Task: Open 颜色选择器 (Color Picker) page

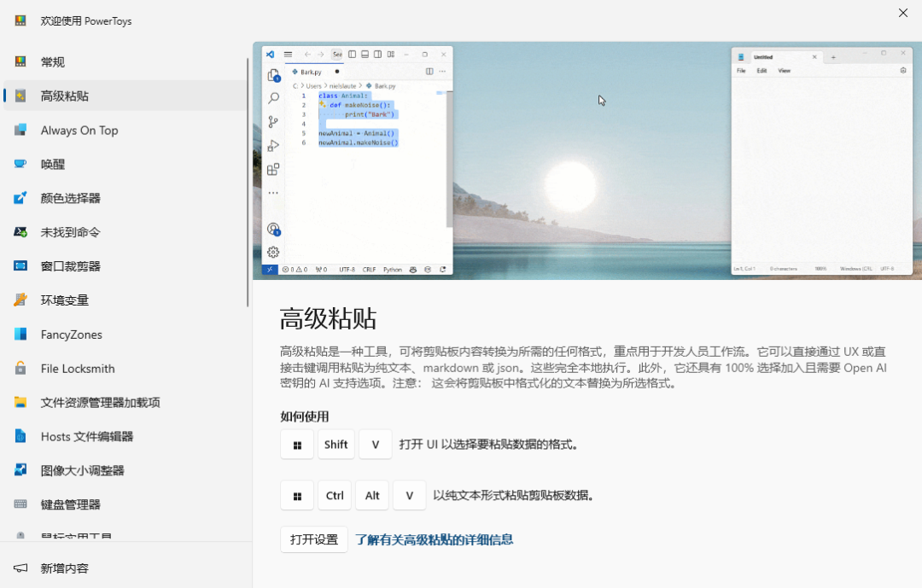Action: [124, 198]
